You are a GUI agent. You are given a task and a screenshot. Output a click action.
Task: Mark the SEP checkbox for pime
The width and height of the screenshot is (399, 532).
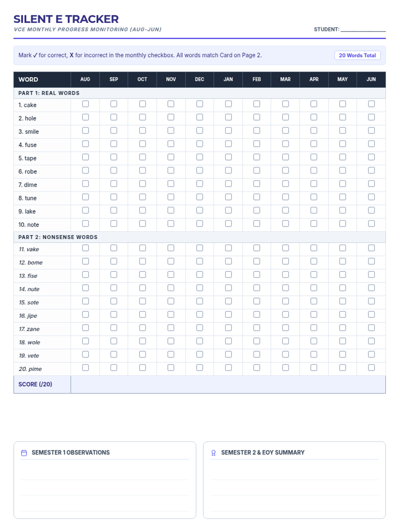click(114, 368)
